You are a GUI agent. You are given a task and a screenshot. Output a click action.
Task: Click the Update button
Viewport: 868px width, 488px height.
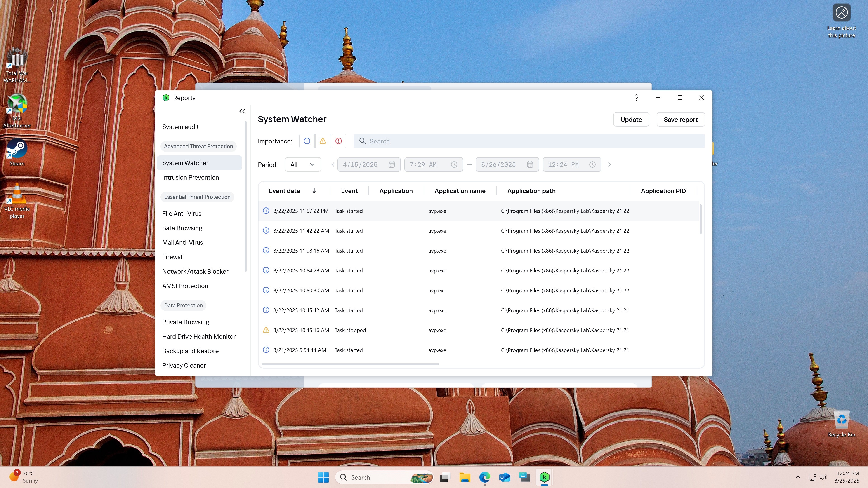(631, 120)
